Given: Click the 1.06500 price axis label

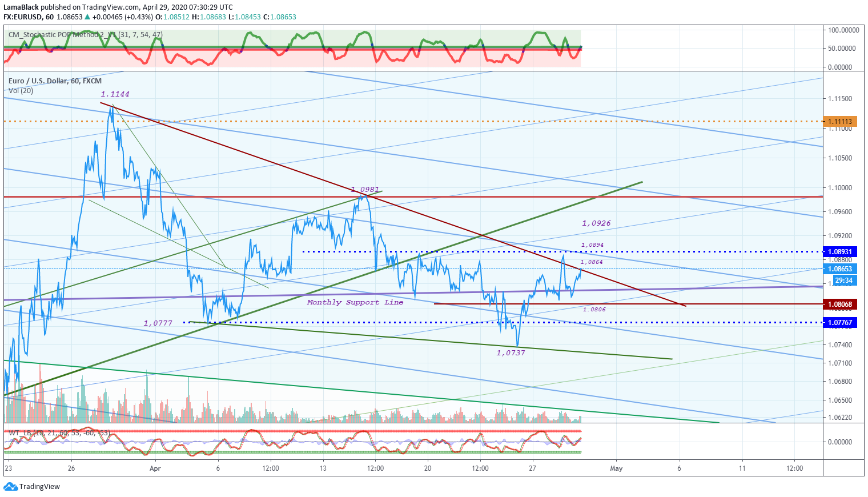Looking at the screenshot, I should [x=840, y=400].
